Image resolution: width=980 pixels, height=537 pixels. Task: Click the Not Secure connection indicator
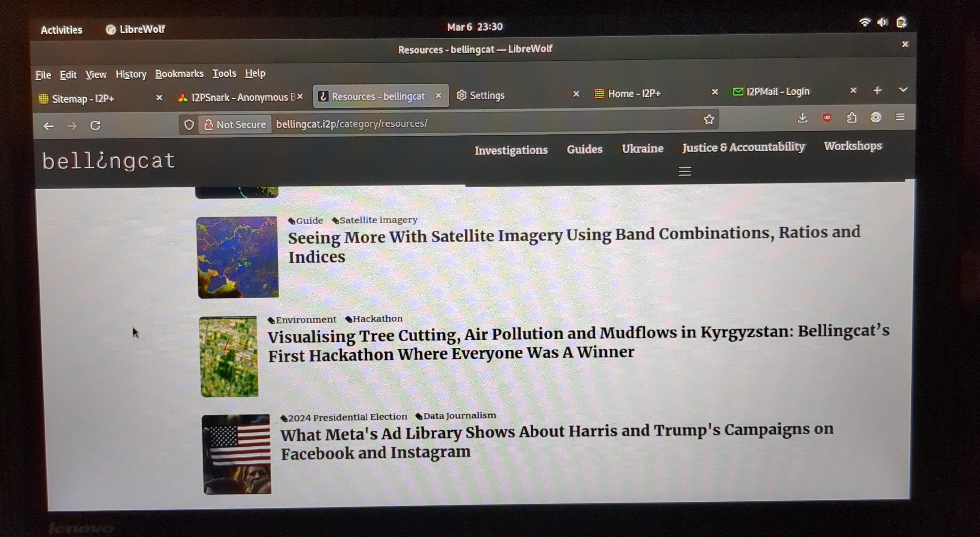coord(235,124)
